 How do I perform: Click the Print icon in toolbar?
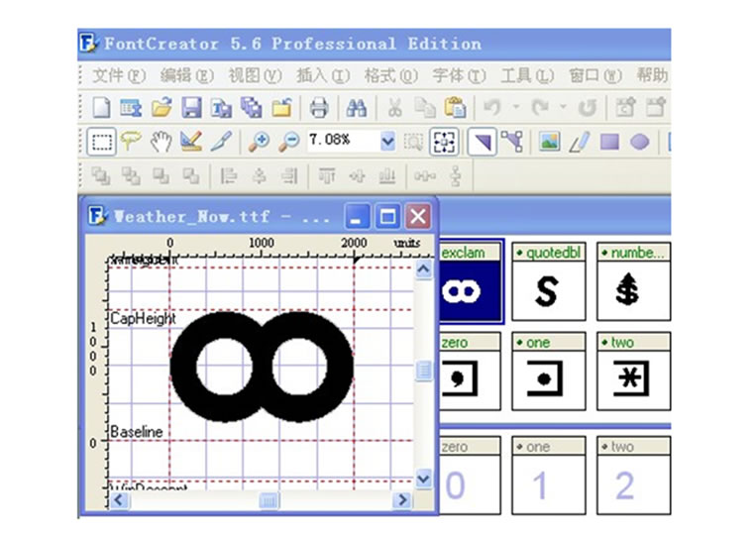click(x=319, y=107)
